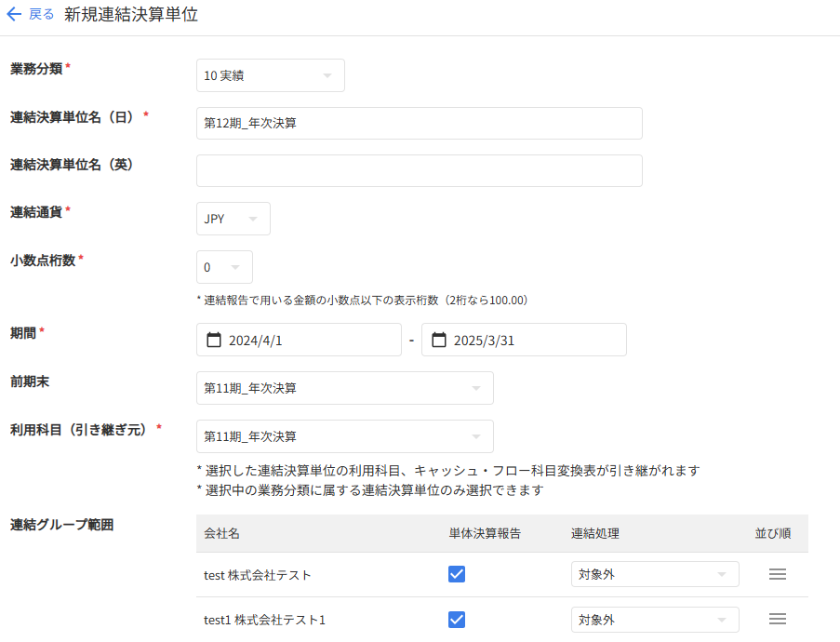Open the start date calendar icon
Image resolution: width=840 pixels, height=642 pixels.
click(x=213, y=340)
